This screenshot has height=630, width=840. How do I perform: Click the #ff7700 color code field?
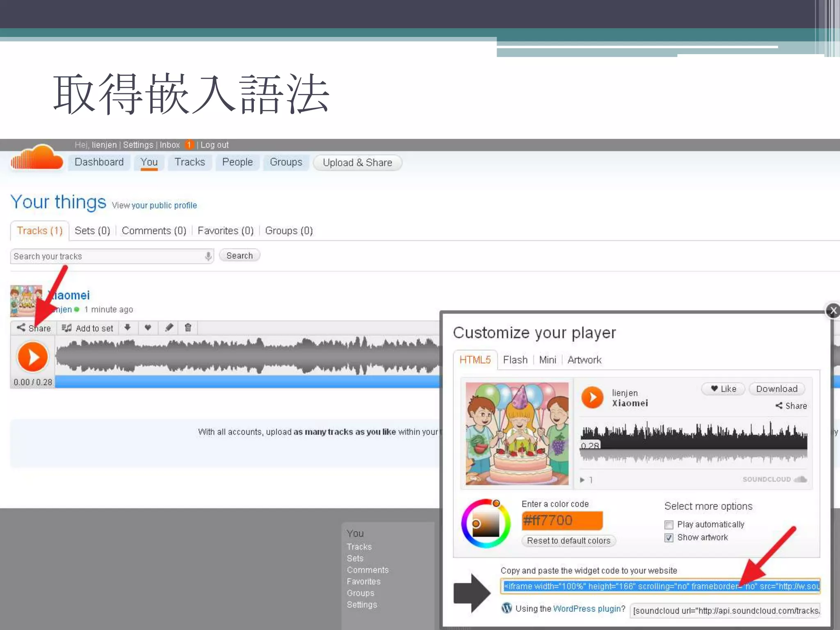click(562, 520)
